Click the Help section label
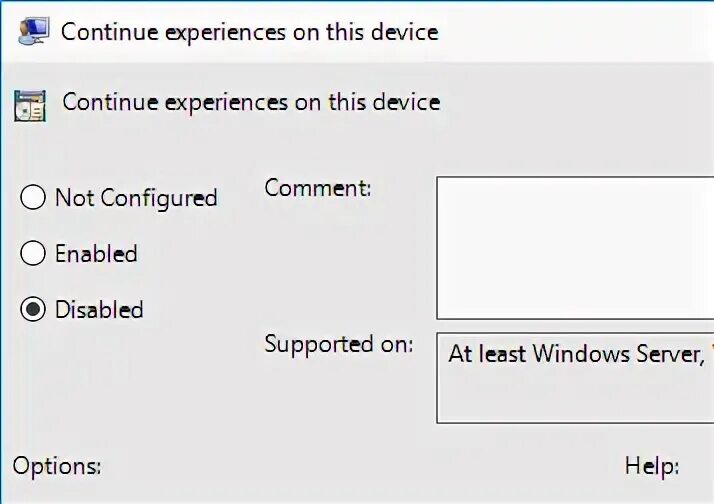The image size is (714, 504). pos(652,465)
